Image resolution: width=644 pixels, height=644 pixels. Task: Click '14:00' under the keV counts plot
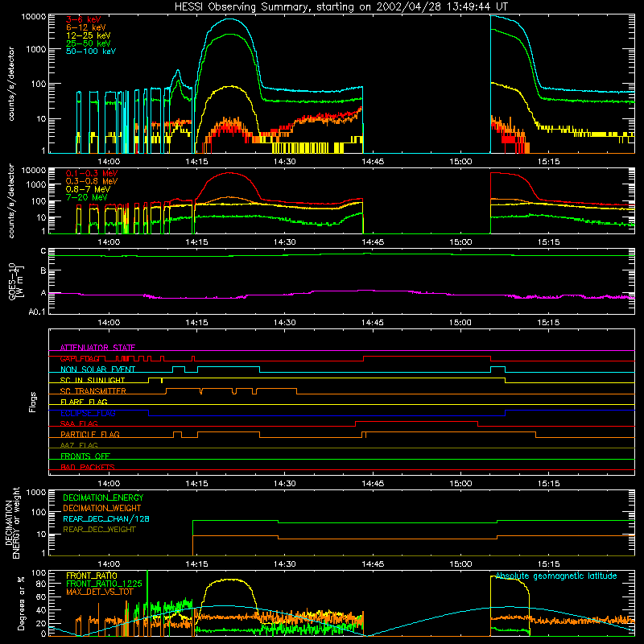[109, 162]
